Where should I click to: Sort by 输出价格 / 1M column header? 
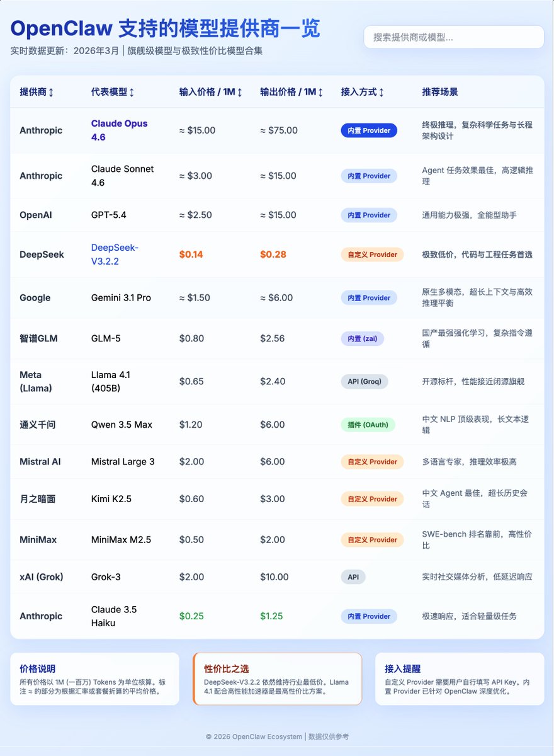pyautogui.click(x=292, y=92)
